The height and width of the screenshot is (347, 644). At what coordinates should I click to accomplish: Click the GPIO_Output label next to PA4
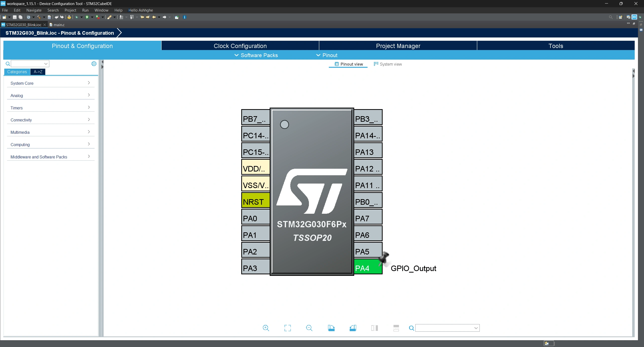[x=413, y=268]
